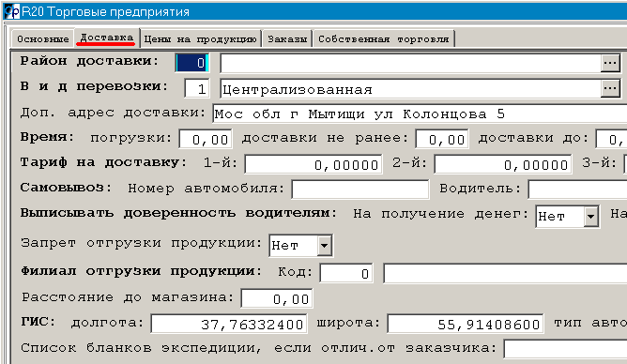Expand the Запрет отгрузки продукции dropdown
Viewport: 627px width, 364px height.
point(325,246)
